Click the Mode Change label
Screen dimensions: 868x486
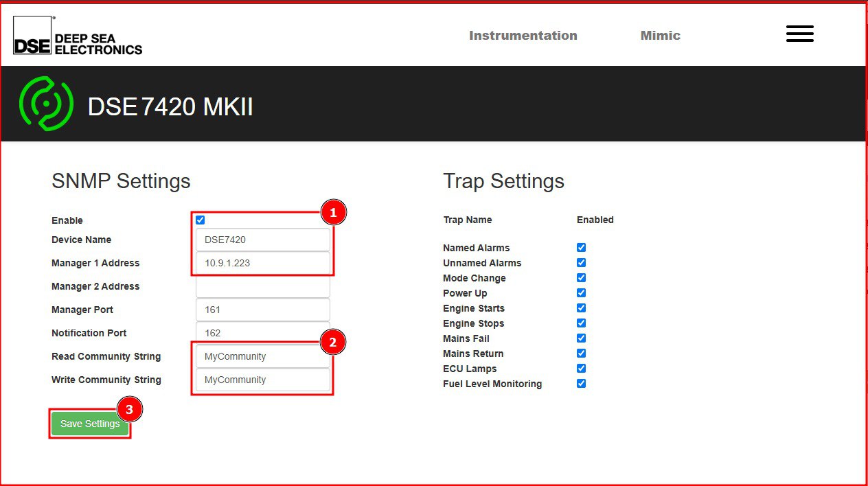[x=475, y=278]
